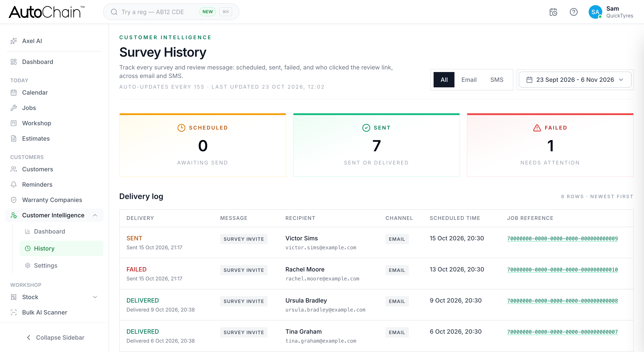644x352 pixels.
Task: Open the Settings submenu item
Action: pos(62,265)
